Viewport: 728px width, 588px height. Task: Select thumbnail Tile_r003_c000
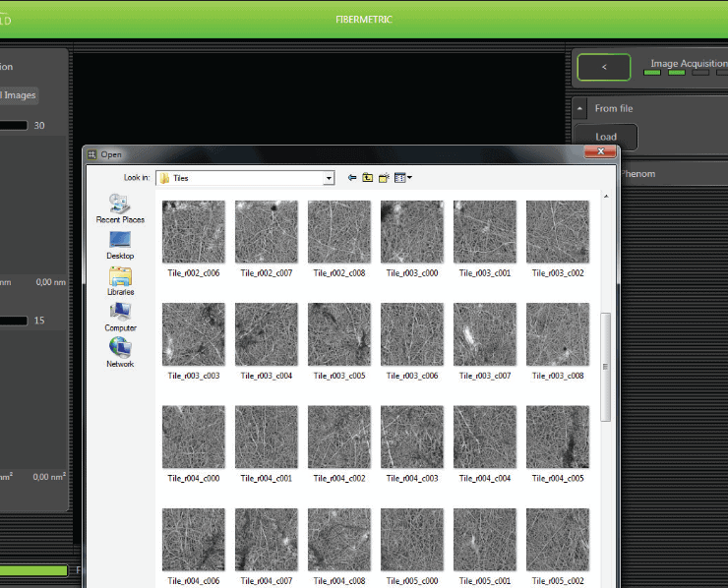click(x=412, y=232)
